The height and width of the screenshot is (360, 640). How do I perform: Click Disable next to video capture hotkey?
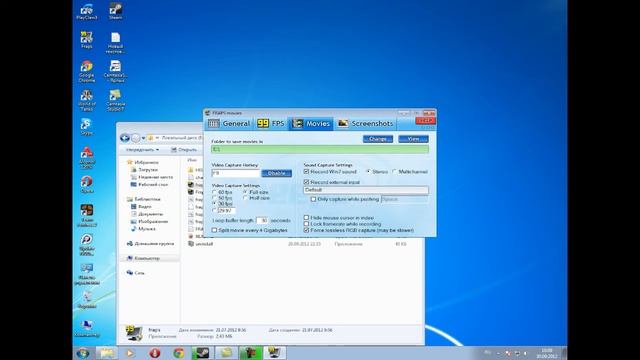coord(276,173)
